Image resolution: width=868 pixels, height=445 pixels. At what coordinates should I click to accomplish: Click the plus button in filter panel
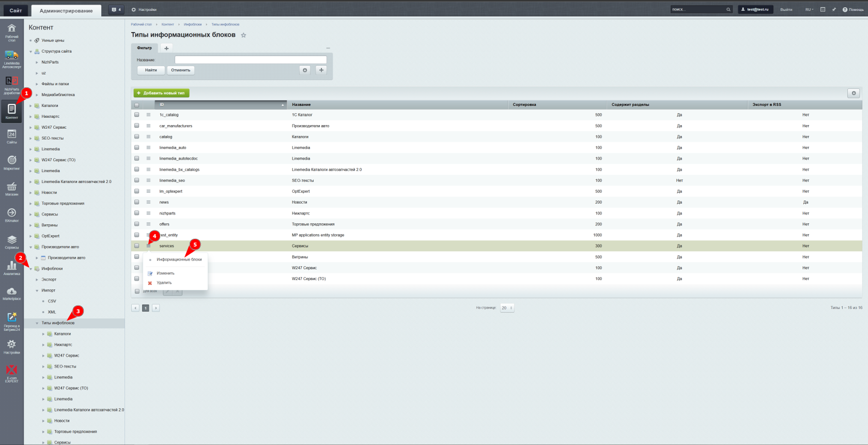(x=321, y=70)
